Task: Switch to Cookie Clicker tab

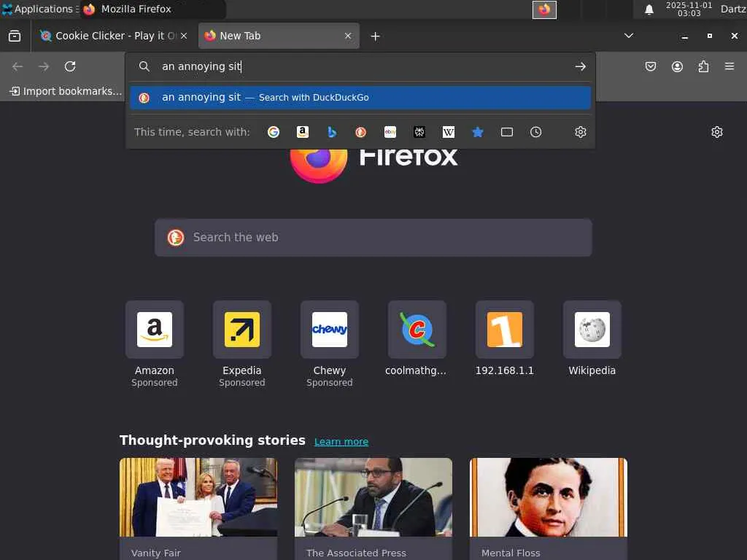Action: [x=113, y=36]
